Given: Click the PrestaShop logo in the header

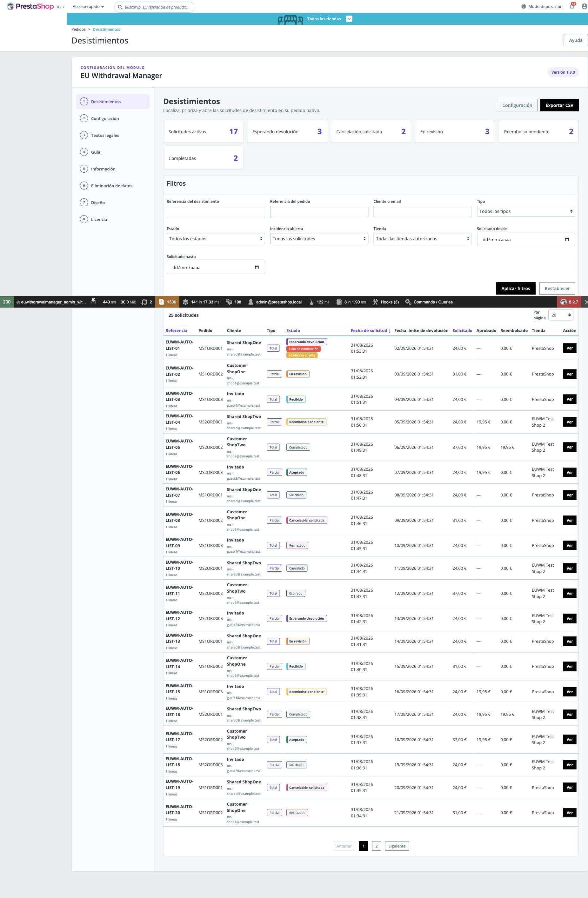Looking at the screenshot, I should point(30,6).
